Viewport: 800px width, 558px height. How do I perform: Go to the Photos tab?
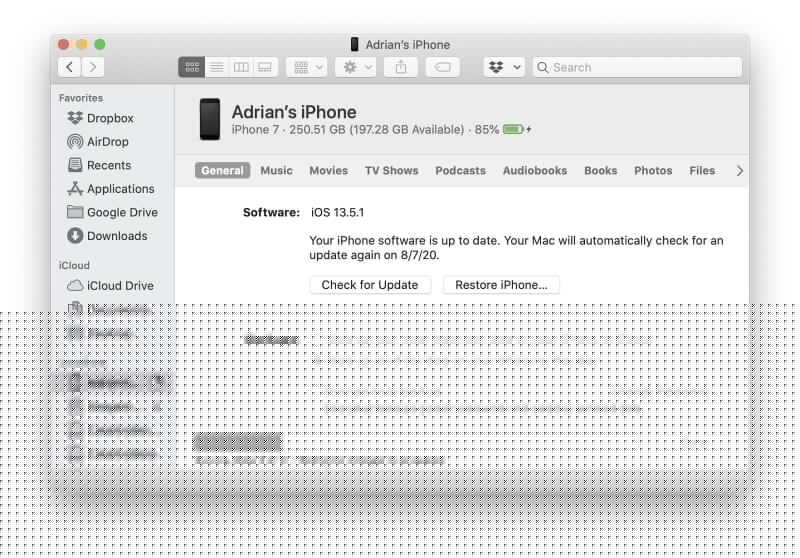click(653, 171)
